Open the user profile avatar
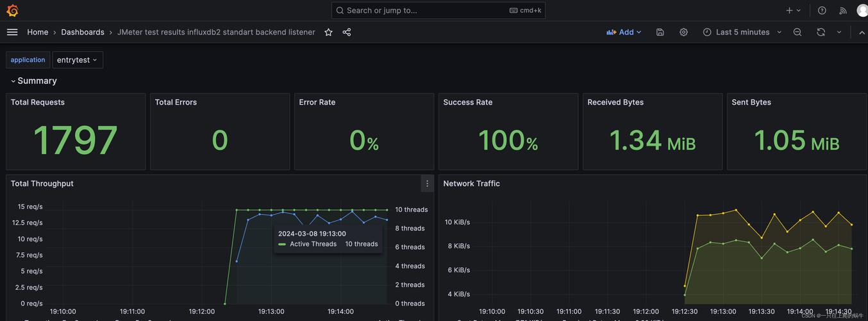 (x=862, y=10)
